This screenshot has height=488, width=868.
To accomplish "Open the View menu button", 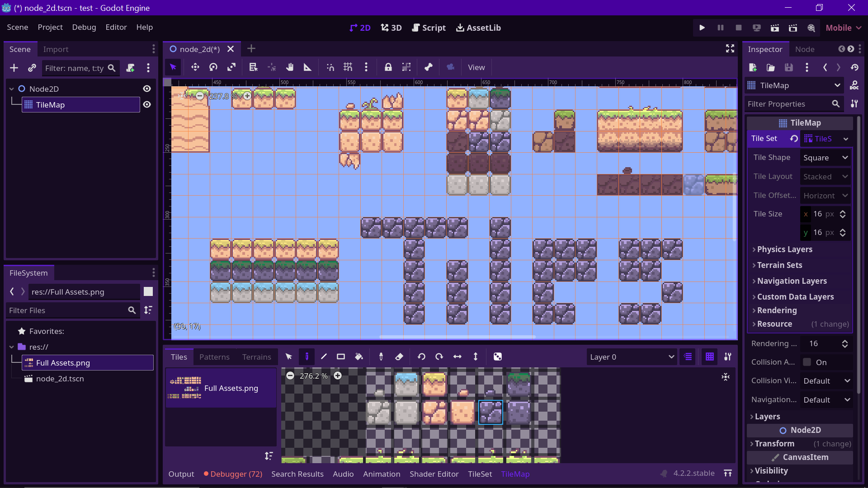I will tap(476, 67).
